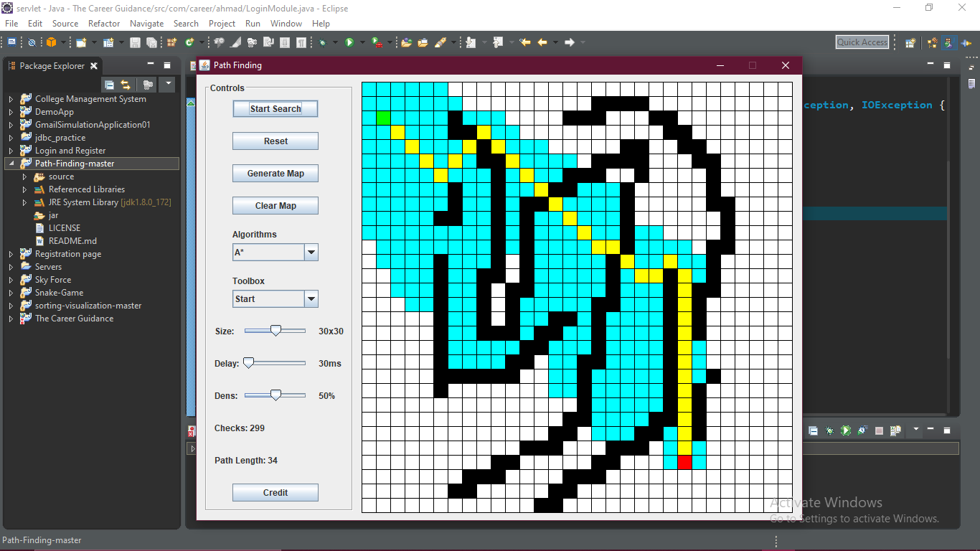The image size is (980, 551).
Task: Click the Dens slider handle
Action: coord(275,395)
